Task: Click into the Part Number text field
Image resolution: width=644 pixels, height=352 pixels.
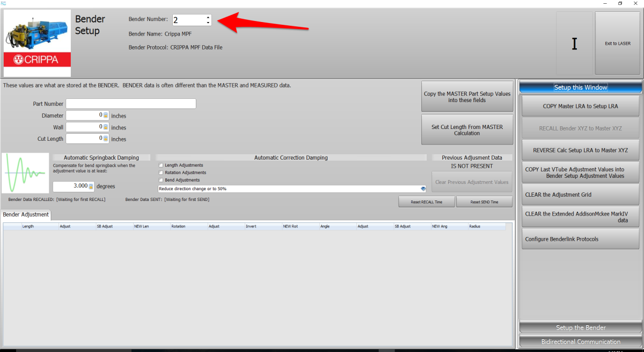Action: click(x=131, y=104)
